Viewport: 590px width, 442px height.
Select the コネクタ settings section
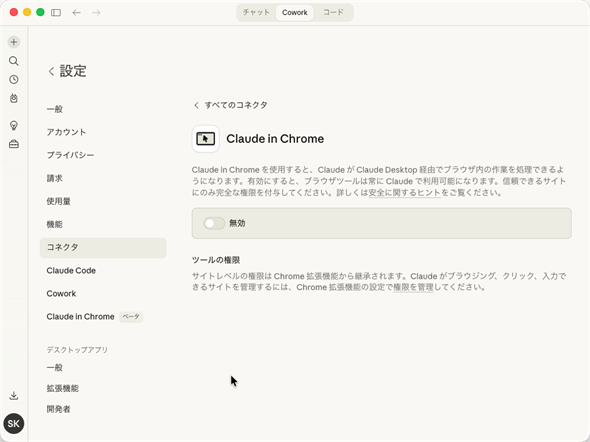point(103,248)
